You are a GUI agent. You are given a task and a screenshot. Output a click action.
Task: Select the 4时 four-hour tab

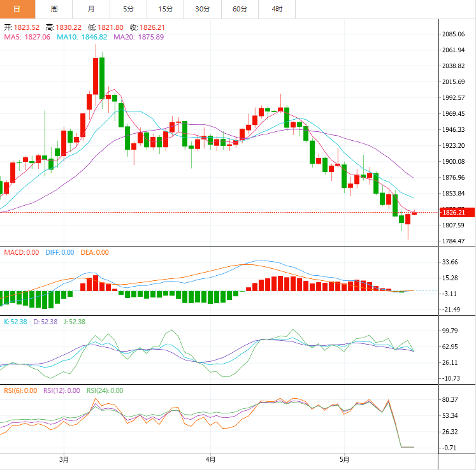(277, 9)
